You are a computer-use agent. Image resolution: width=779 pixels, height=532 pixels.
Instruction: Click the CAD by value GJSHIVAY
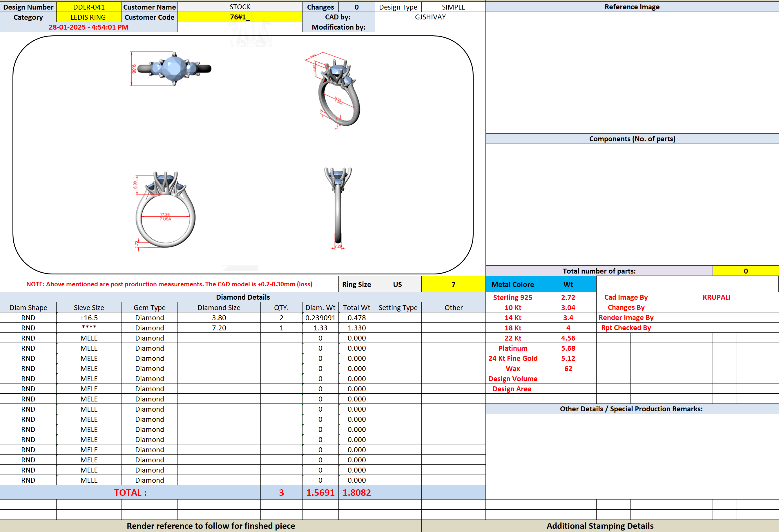point(430,17)
